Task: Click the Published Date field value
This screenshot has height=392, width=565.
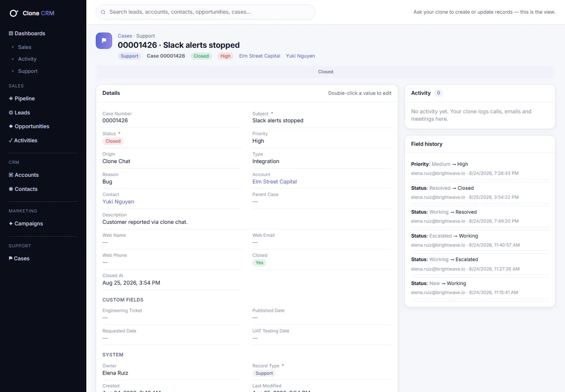Action: 255,318
